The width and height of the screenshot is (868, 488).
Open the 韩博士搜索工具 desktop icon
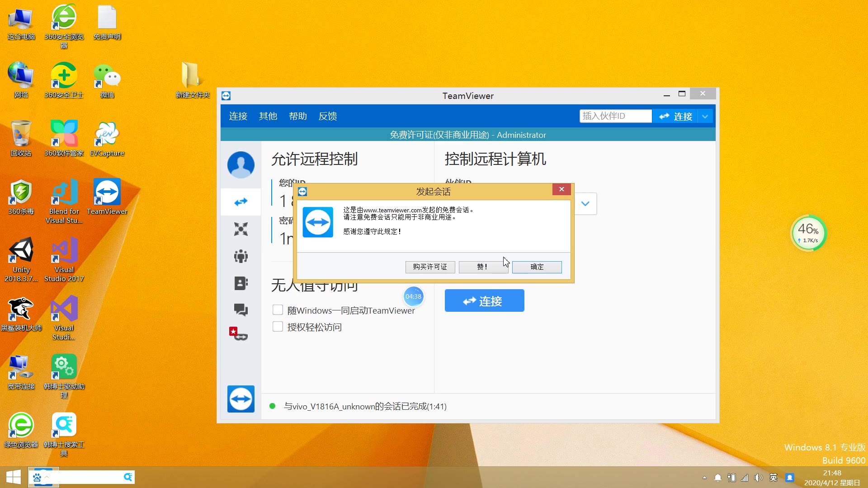tap(64, 435)
